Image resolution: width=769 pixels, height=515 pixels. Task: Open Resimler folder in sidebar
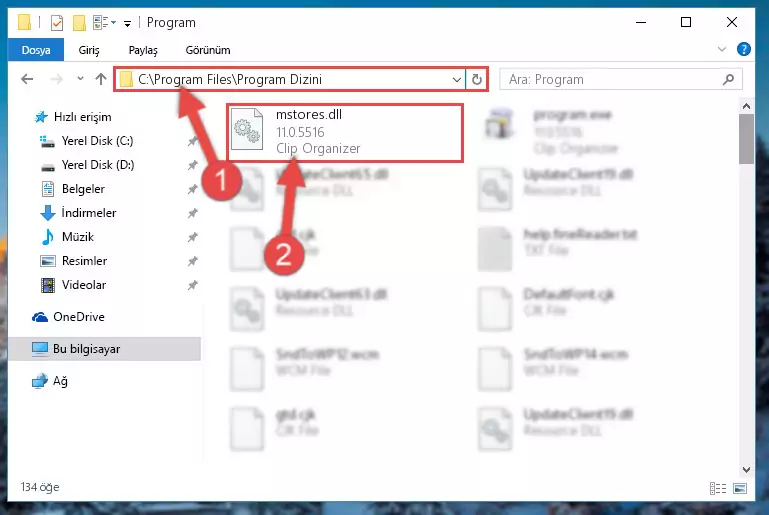pyautogui.click(x=74, y=261)
